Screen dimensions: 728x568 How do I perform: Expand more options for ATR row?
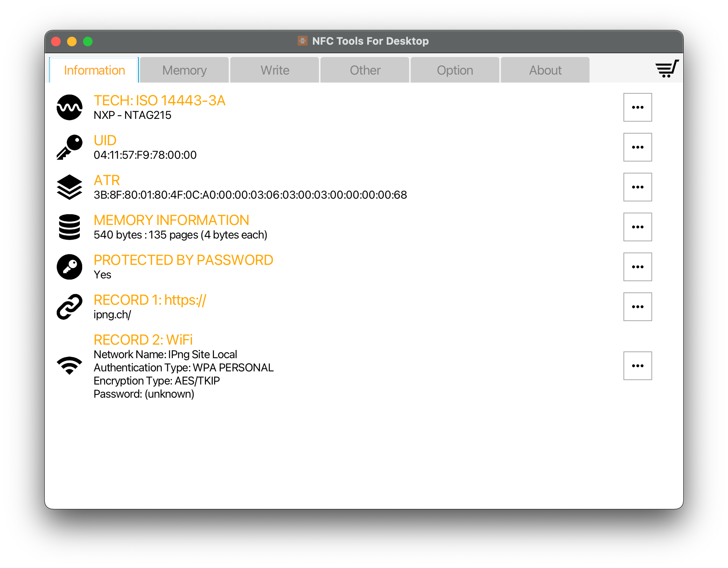[637, 187]
